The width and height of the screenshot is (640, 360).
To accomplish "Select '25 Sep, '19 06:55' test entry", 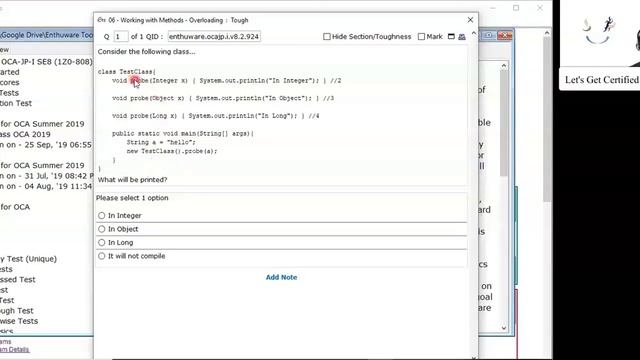I will click(46, 144).
